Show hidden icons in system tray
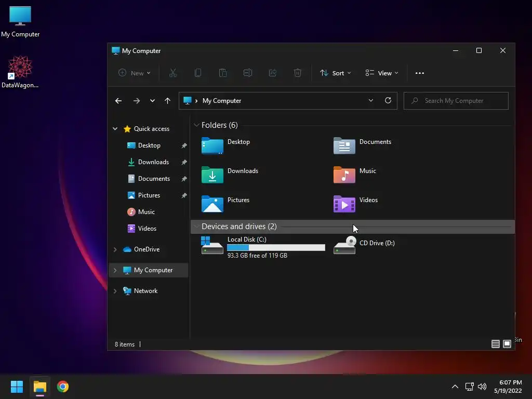The height and width of the screenshot is (399, 532). (455, 387)
